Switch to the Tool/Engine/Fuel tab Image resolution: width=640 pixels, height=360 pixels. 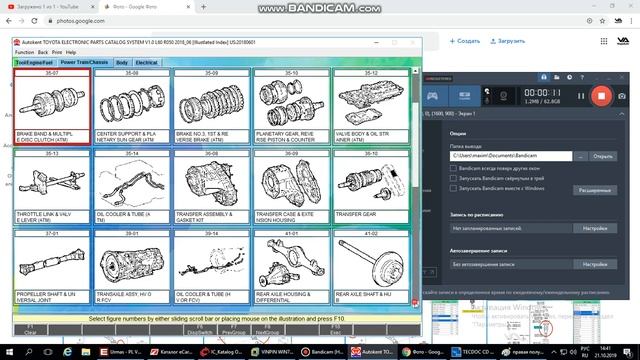click(x=34, y=63)
